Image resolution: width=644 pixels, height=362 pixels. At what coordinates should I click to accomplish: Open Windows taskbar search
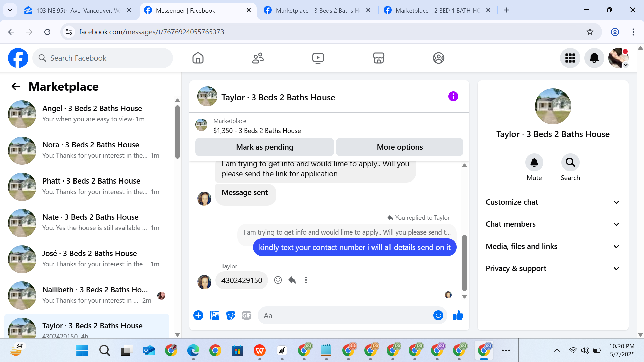click(x=104, y=351)
